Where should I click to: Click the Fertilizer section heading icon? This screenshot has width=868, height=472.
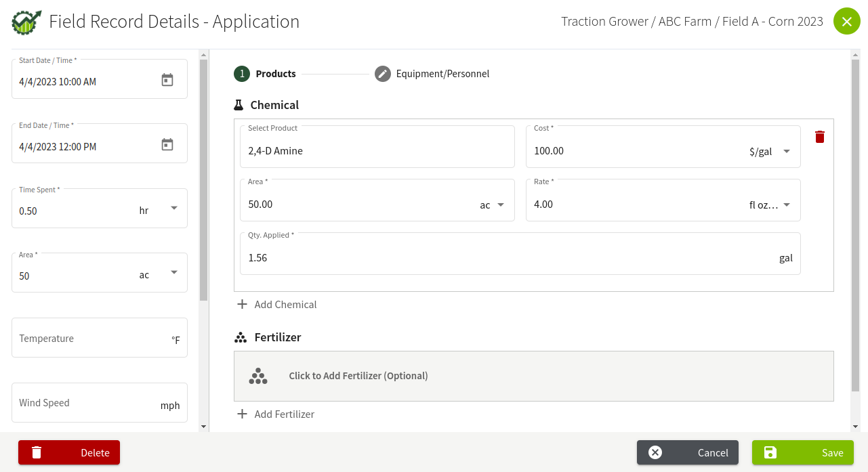click(x=241, y=337)
